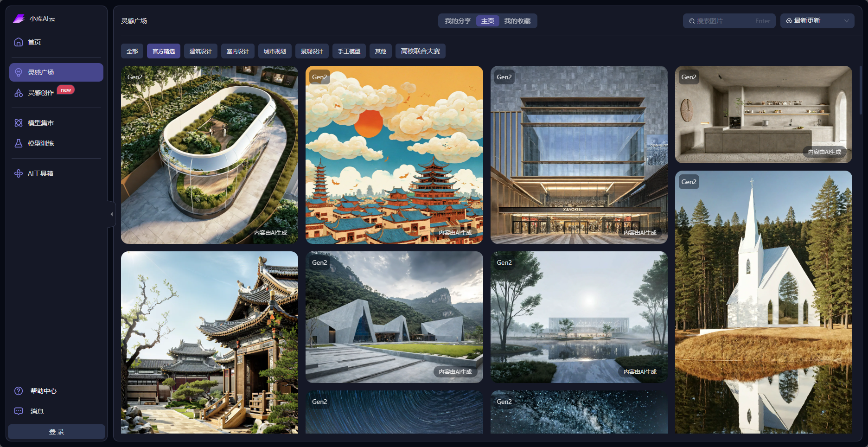Click the 搜索图片 search field
This screenshot has height=447, width=868.
click(x=723, y=21)
